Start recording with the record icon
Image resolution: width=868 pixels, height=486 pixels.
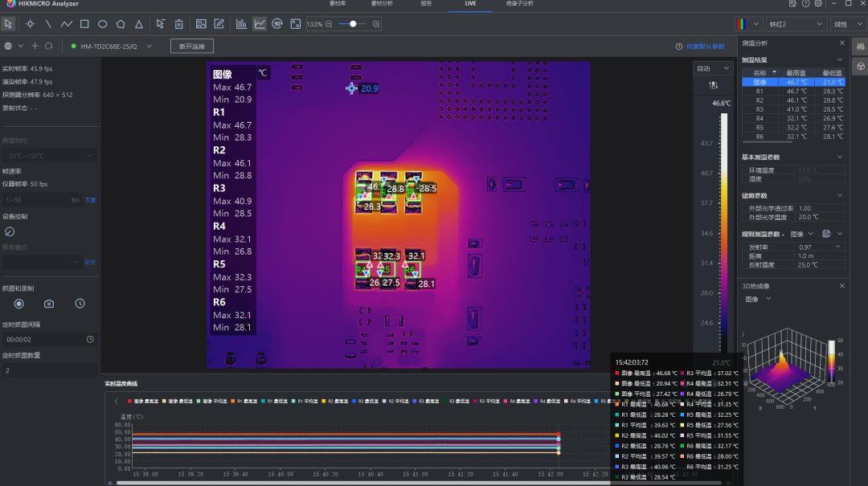pos(19,304)
